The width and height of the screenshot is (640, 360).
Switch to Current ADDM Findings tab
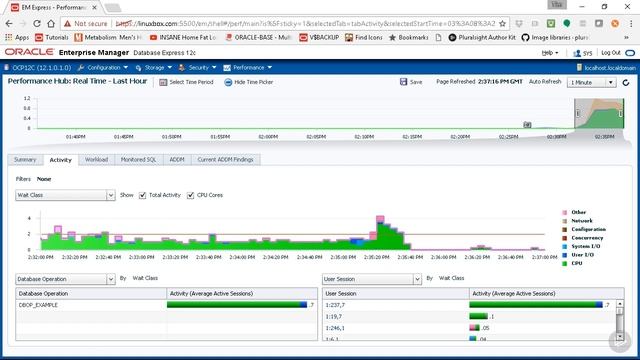pyautogui.click(x=225, y=160)
